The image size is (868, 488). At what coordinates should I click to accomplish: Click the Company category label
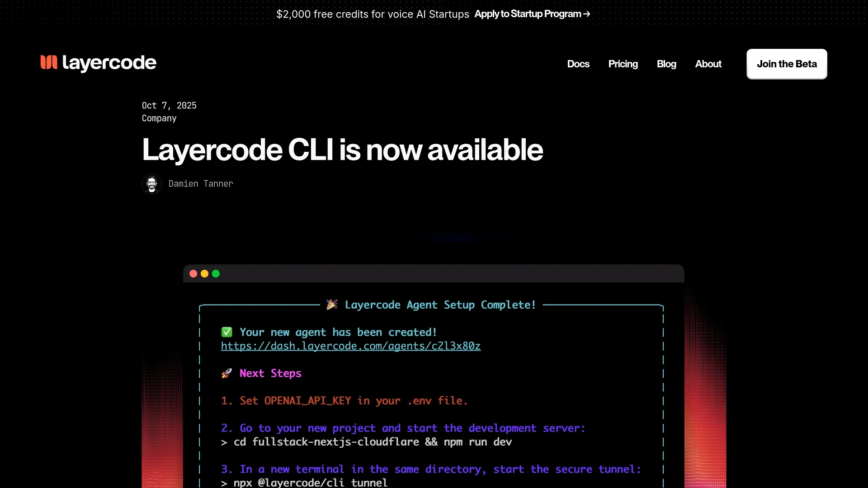(159, 118)
